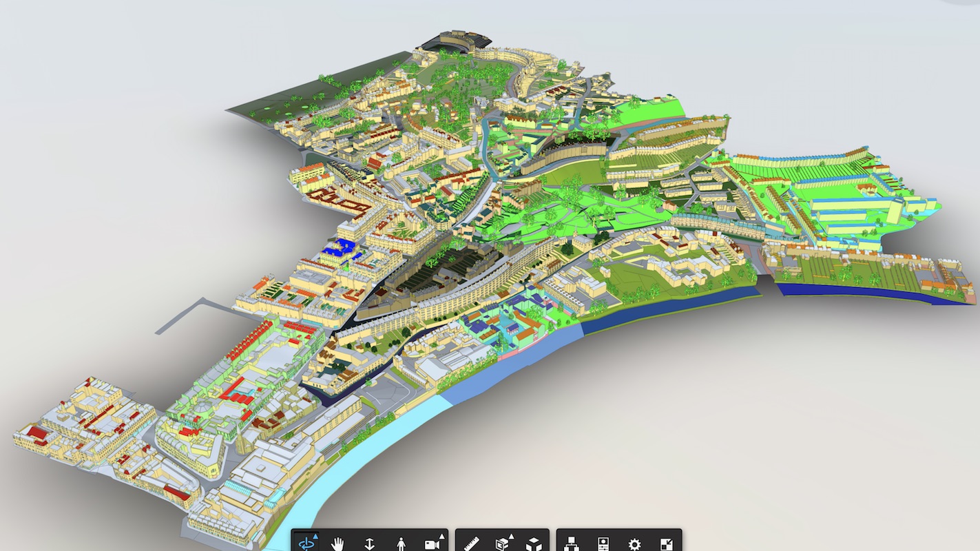
Task: Toggle full screen mode
Action: [666, 543]
